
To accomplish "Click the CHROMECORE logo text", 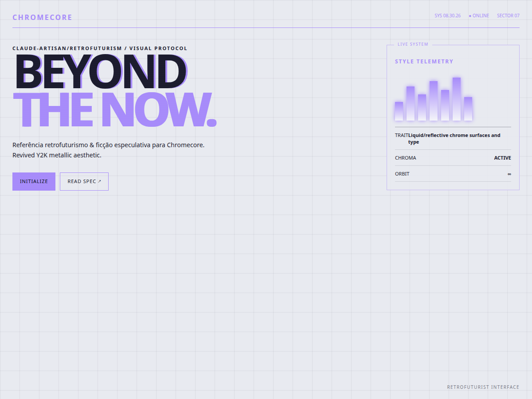I will (x=42, y=17).
